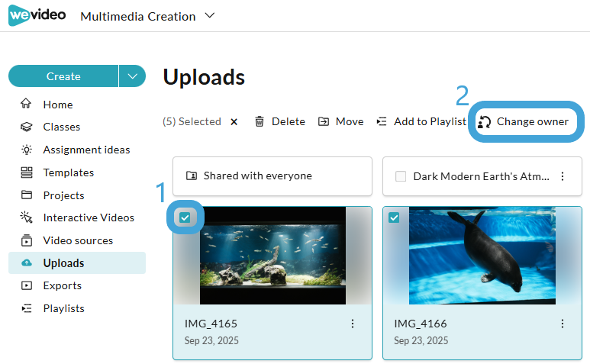Click the Add to Playlist icon
Viewport: 590px width, 364px height.
click(x=382, y=121)
